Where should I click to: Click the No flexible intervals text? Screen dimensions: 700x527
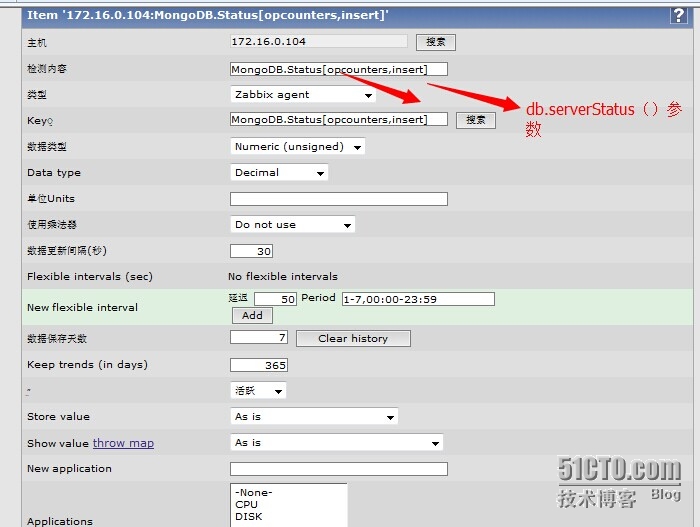283,276
